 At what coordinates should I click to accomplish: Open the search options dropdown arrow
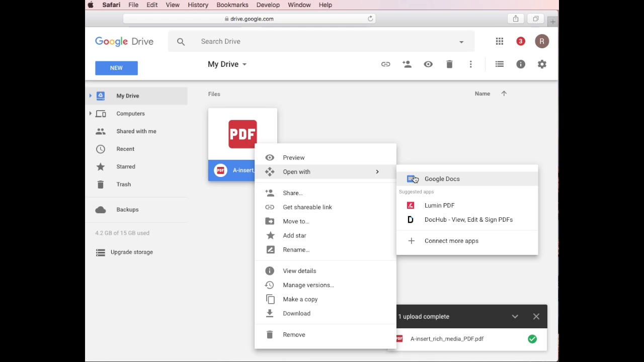pyautogui.click(x=461, y=42)
